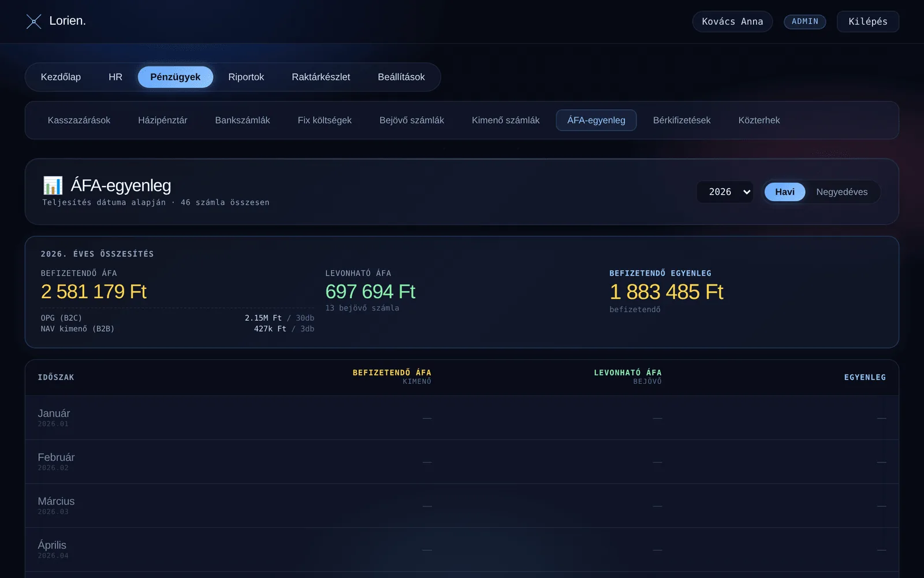Select Házipénztár sub-tab
The image size is (924, 578).
[162, 120]
